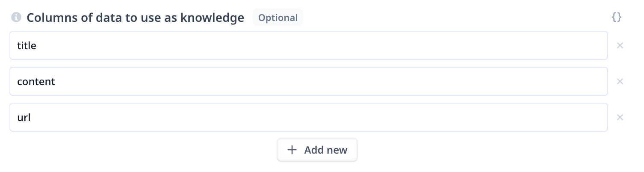Delete the second knowledge column using its X

click(620, 81)
